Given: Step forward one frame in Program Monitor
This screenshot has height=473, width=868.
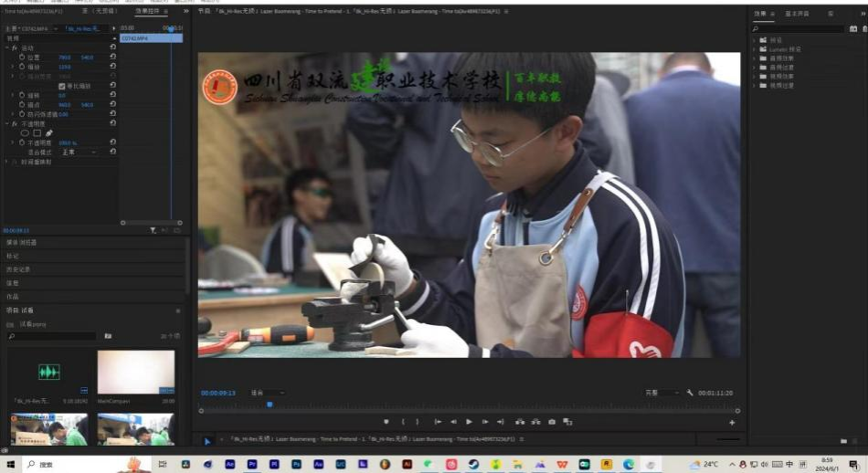Looking at the screenshot, I should point(485,422).
